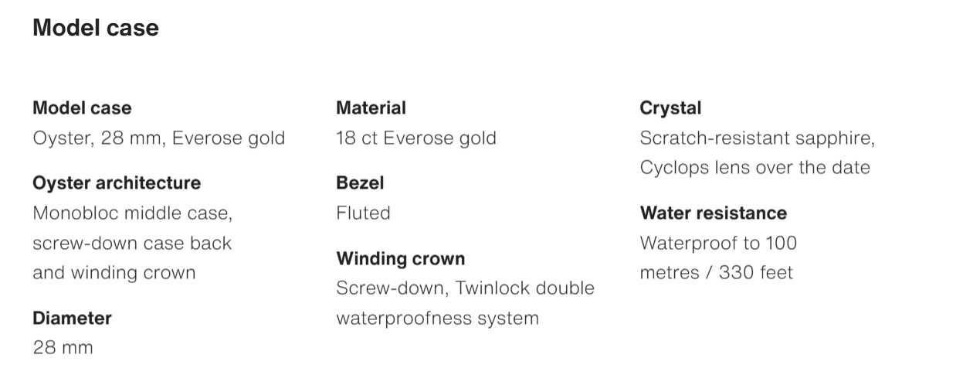This screenshot has height=375, width=980.
Task: Click the "metres / 330 feet" line
Action: (716, 273)
